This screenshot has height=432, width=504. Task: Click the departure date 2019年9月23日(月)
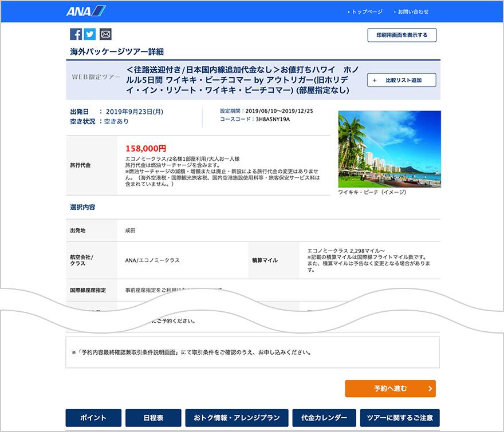134,112
